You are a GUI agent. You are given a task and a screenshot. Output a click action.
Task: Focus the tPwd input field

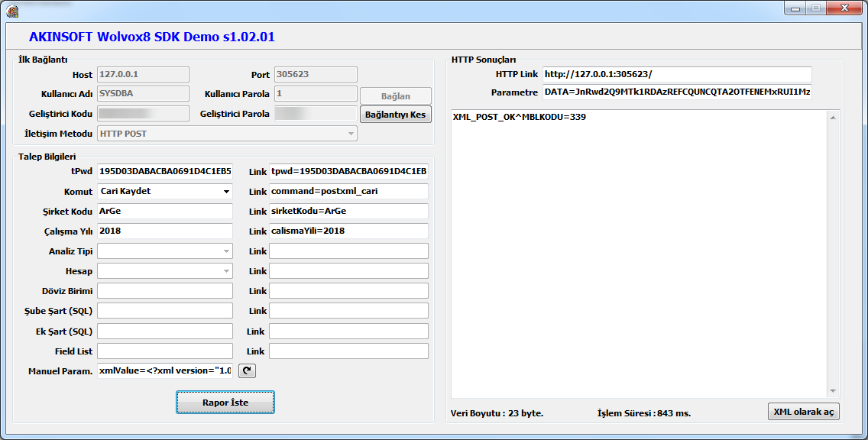165,172
